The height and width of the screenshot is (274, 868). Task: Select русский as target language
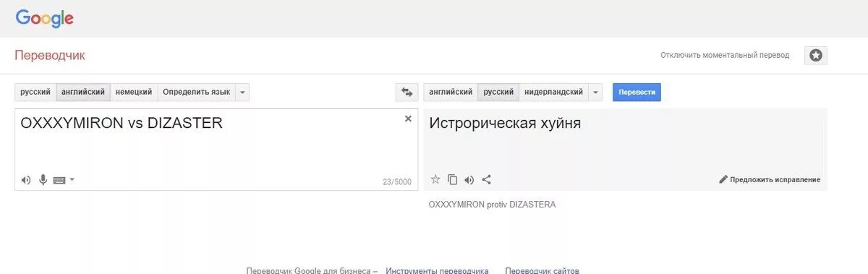[498, 92]
